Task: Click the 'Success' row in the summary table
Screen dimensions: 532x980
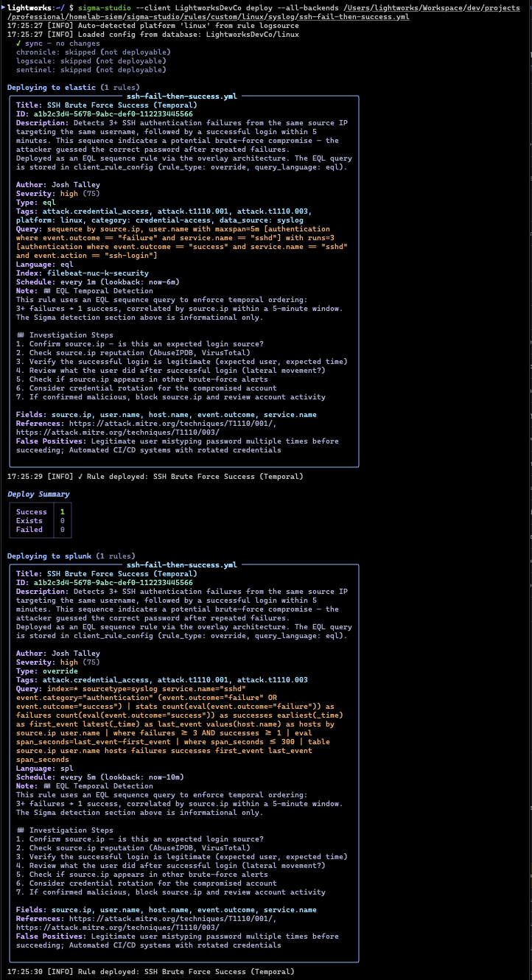Action: click(x=41, y=511)
